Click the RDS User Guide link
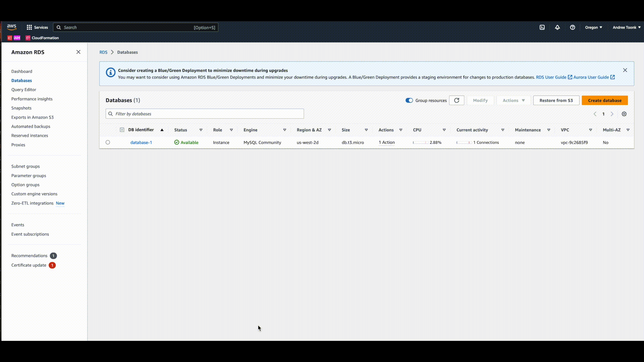The image size is (644, 362). coord(551,77)
